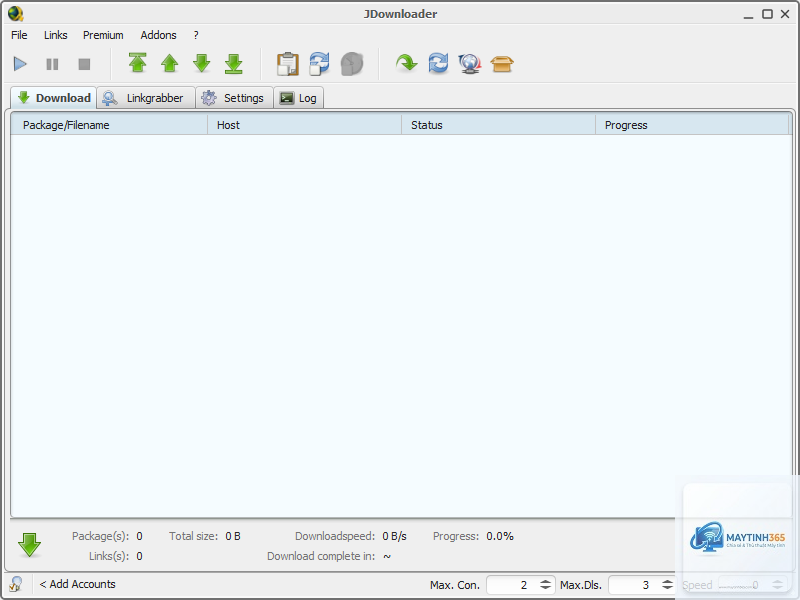Click the large green download arrow in the summary panel
The image size is (800, 600).
30,545
